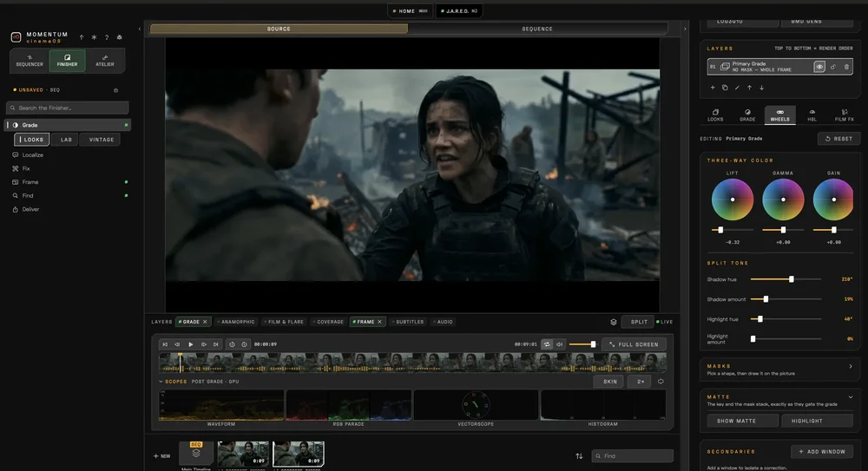The width and height of the screenshot is (868, 471).
Task: Collapse the Scopes section chevron
Action: coord(161,382)
